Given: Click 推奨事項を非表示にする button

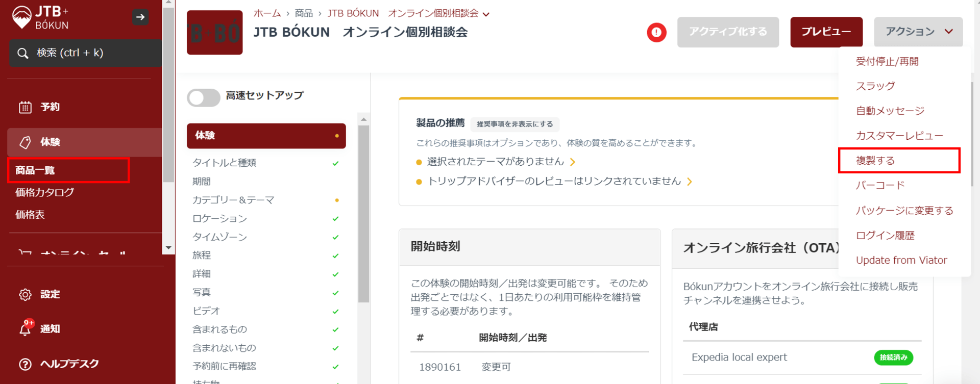Looking at the screenshot, I should pyautogui.click(x=514, y=124).
